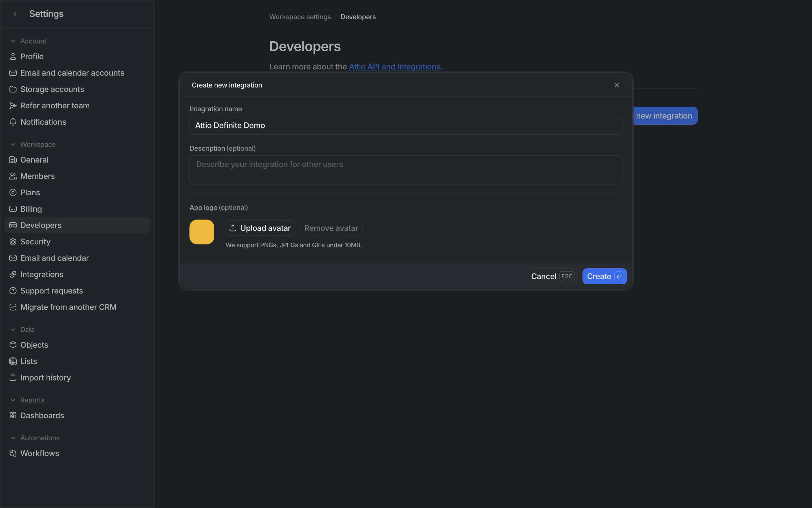Click the Lists icon in sidebar
The width and height of the screenshot is (812, 508).
13,362
